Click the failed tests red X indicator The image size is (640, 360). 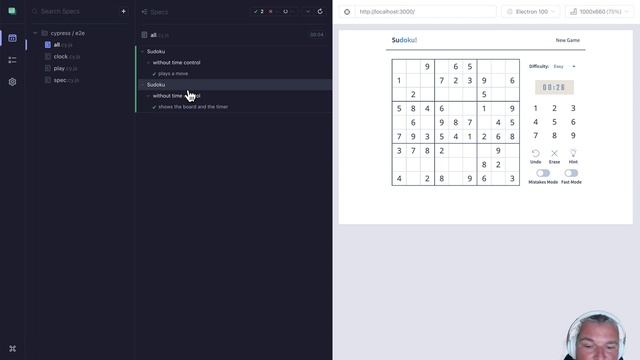(271, 11)
